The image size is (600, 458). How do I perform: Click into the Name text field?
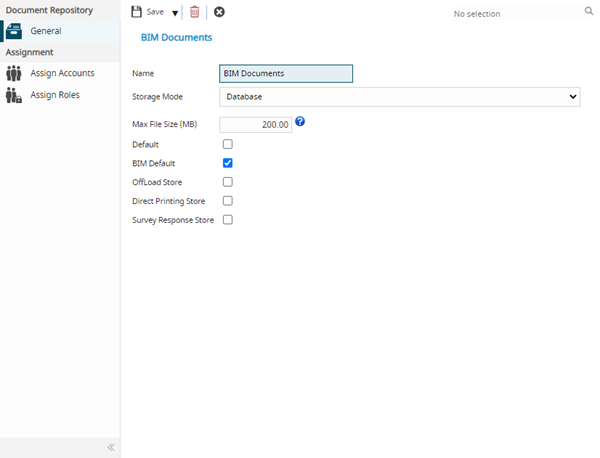[285, 73]
